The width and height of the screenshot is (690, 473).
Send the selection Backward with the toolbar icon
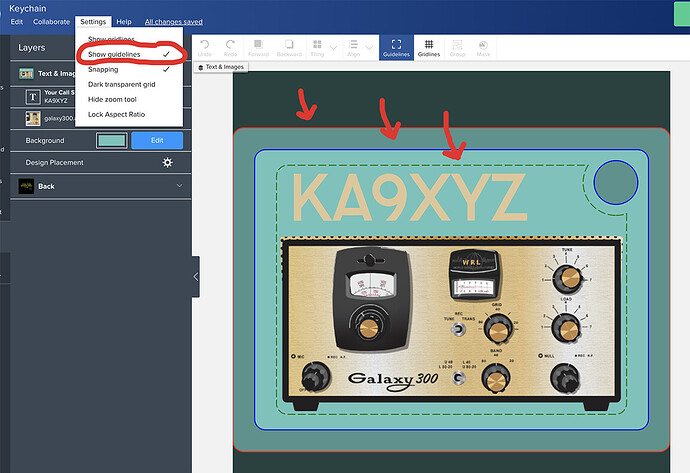tap(289, 48)
